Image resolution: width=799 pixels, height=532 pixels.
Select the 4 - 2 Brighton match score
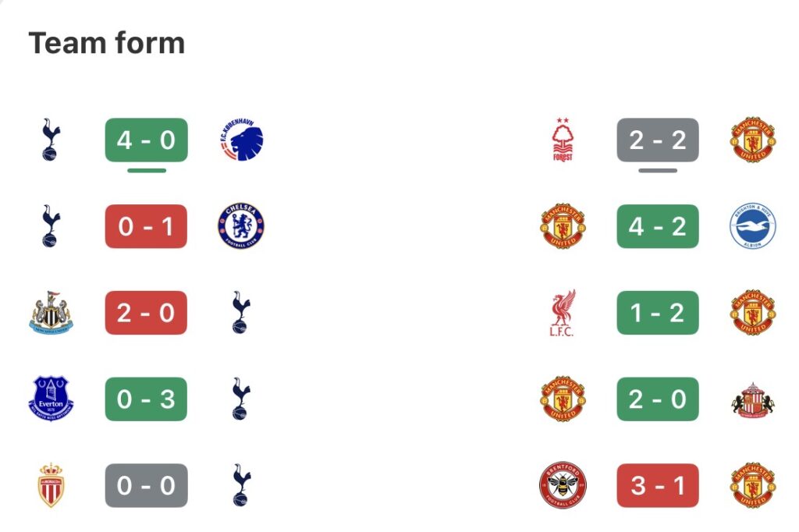pos(658,226)
